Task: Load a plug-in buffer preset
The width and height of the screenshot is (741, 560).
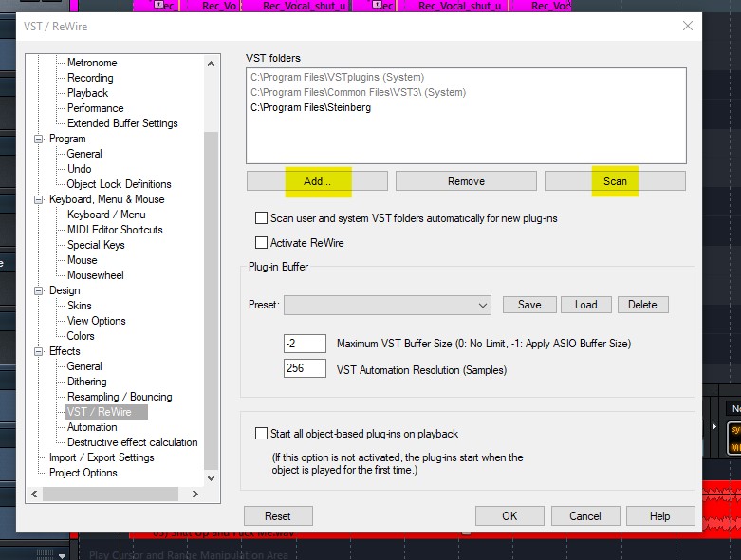Action: coord(586,305)
